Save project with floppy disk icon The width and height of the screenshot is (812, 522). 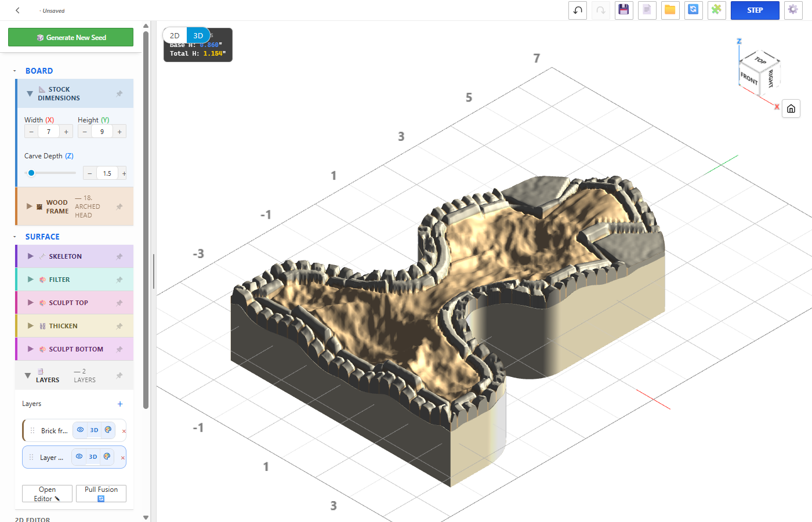click(624, 10)
